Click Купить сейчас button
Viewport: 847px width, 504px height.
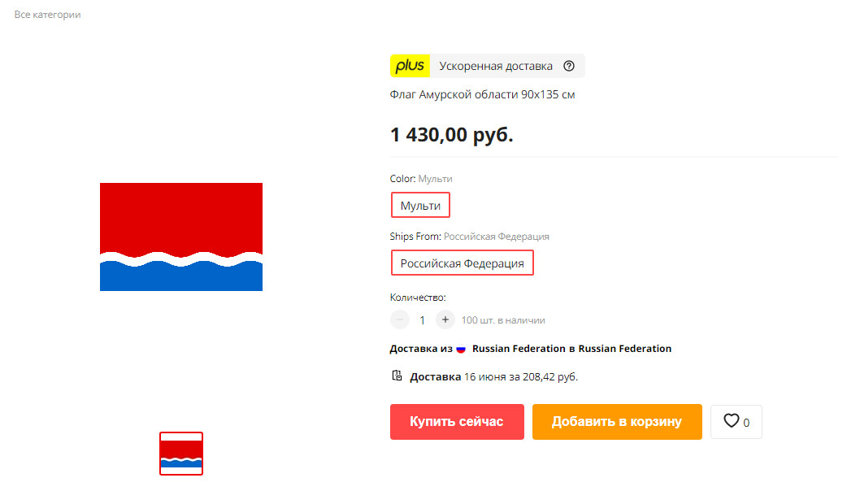(x=457, y=422)
